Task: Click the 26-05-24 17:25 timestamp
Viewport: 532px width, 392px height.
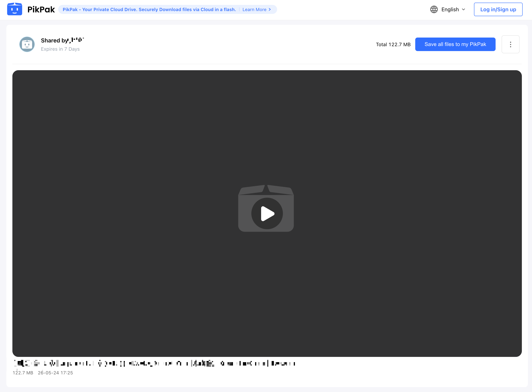Action: [x=55, y=373]
